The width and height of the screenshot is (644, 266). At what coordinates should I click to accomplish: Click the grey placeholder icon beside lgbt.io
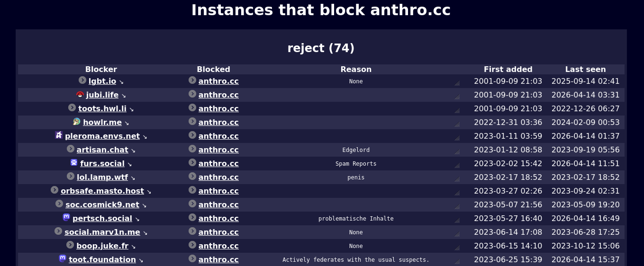(82, 80)
